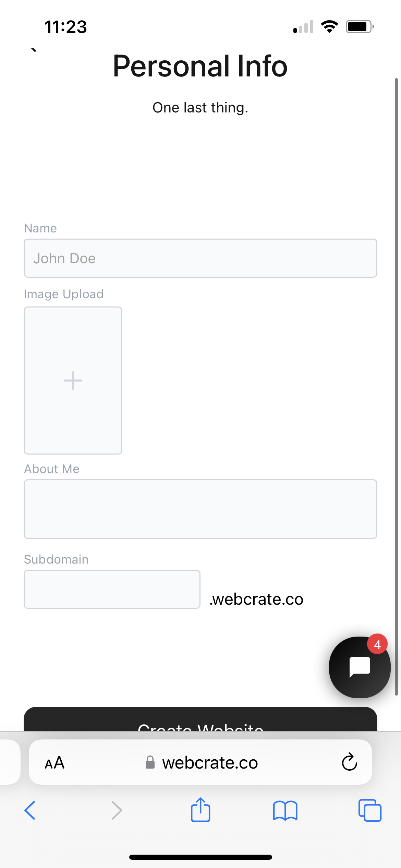Screen dimensions: 401x868
Task: Focus the Name input field
Action: (200, 258)
